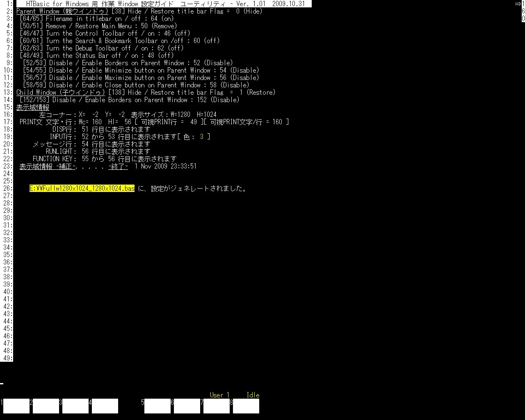Click the '[54/55] Minimize button on Parent Window' line
This screenshot has width=525, height=420.
[x=141, y=70]
